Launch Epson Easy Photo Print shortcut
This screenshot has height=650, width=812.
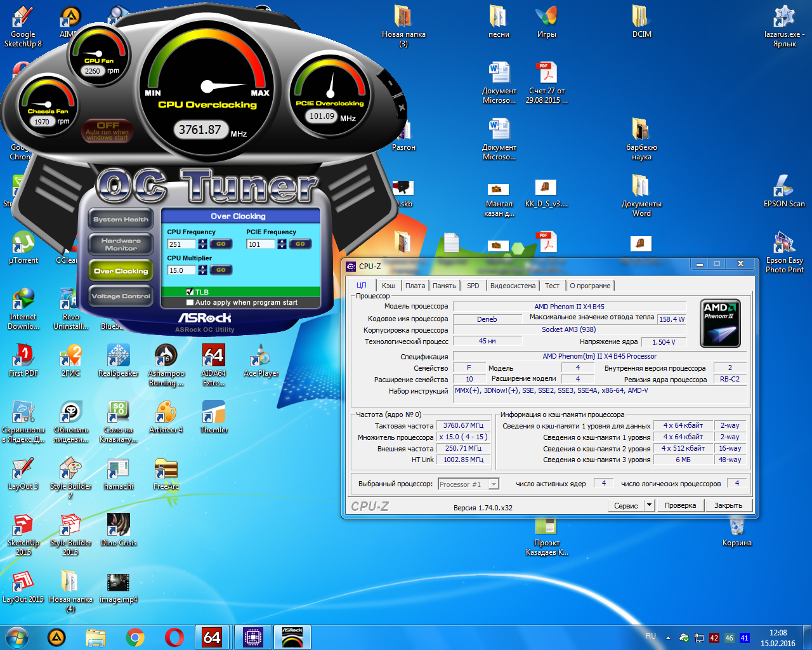pos(784,252)
